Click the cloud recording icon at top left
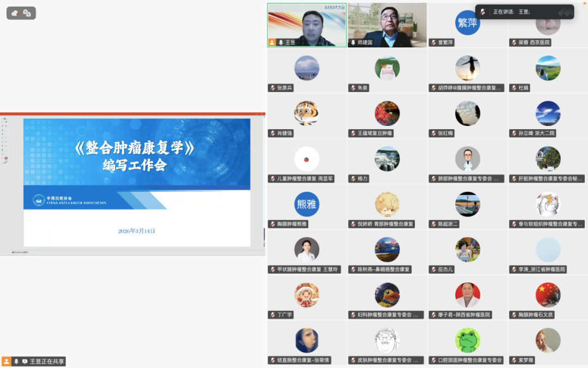Screen dimensions: 588x368 point(15,13)
